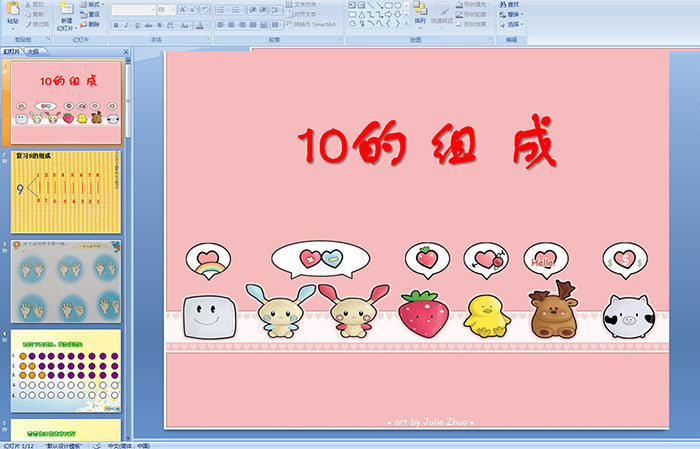Open the font size combo box
This screenshot has height=449, width=700.
[166, 9]
